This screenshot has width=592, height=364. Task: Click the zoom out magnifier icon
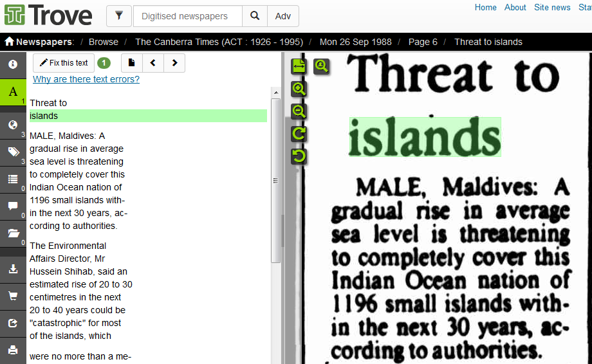(299, 111)
